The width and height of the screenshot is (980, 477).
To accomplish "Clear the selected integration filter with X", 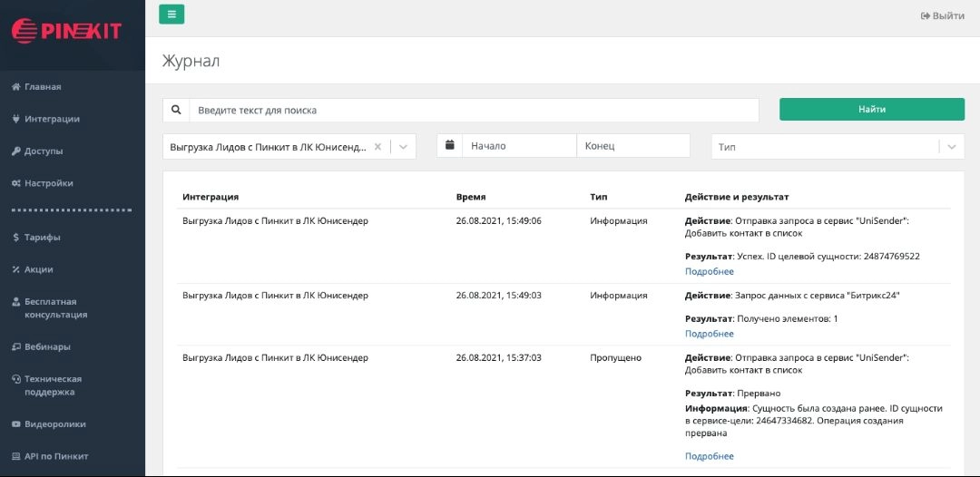I will (x=377, y=146).
